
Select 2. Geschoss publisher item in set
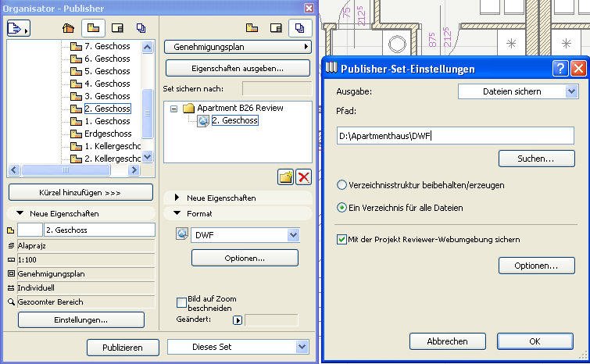(x=234, y=120)
